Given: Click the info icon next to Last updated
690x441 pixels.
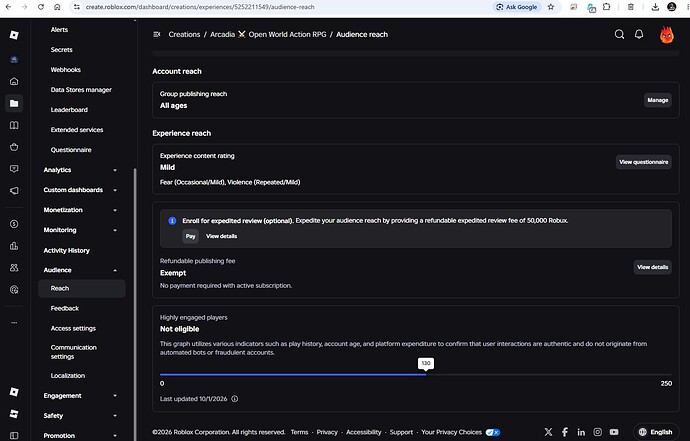Looking at the screenshot, I should point(235,399).
